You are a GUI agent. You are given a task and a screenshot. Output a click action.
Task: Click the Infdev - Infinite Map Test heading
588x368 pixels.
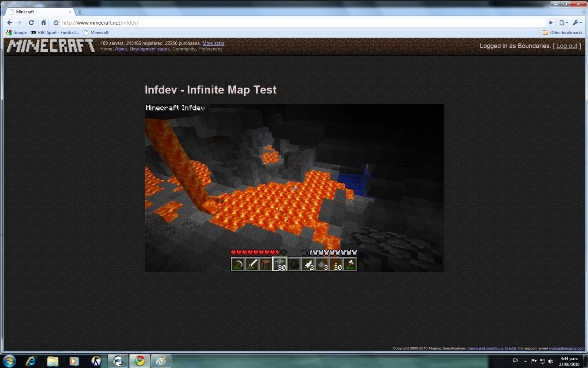pos(211,90)
